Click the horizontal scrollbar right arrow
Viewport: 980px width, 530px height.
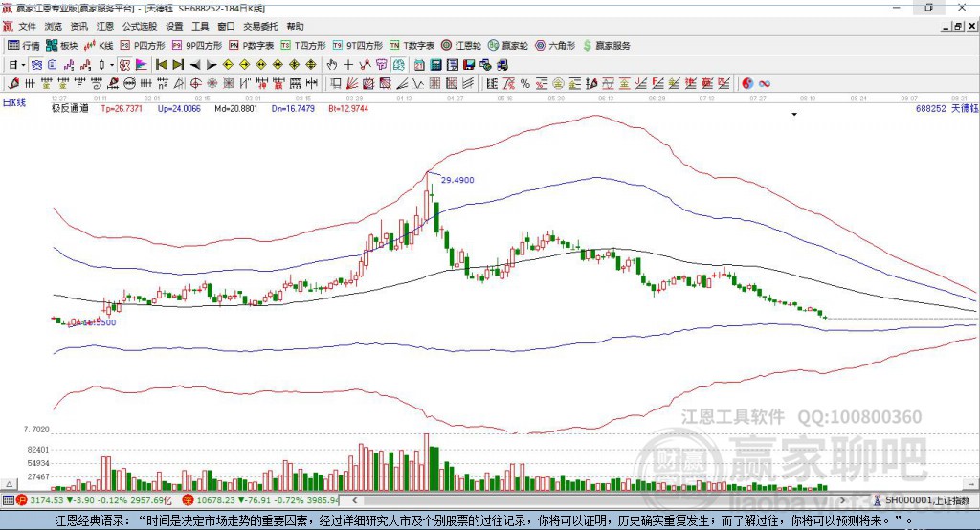842,500
